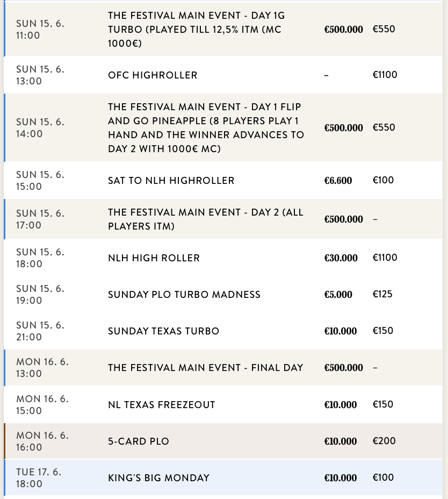
Task: Select The Festival Main Event Day 1G Turbo
Action: click(x=196, y=30)
